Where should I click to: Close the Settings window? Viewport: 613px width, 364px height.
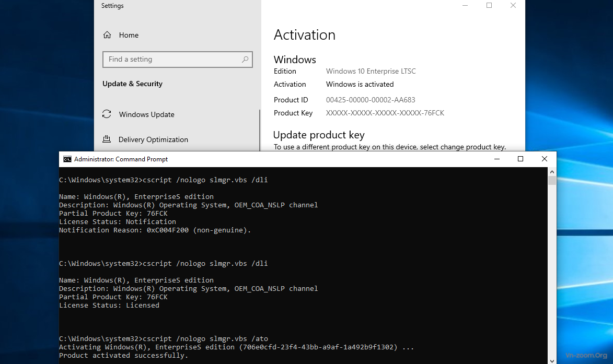pyautogui.click(x=513, y=5)
